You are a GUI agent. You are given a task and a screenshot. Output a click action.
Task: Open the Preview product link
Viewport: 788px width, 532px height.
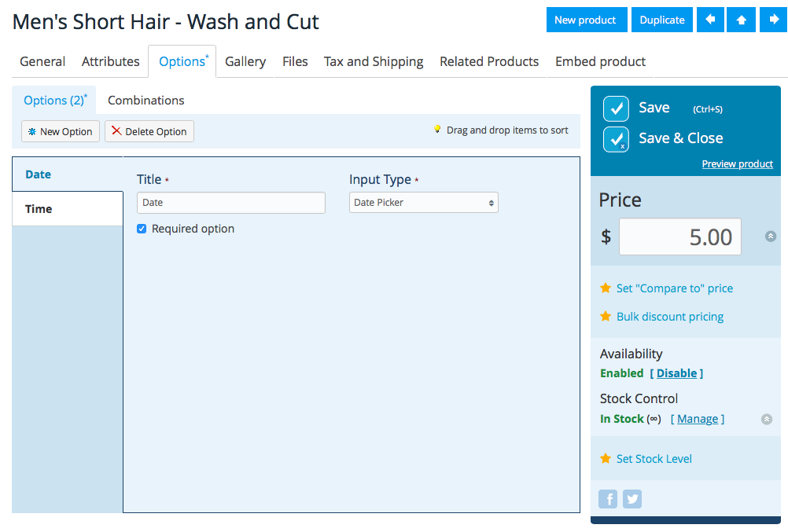coord(737,164)
